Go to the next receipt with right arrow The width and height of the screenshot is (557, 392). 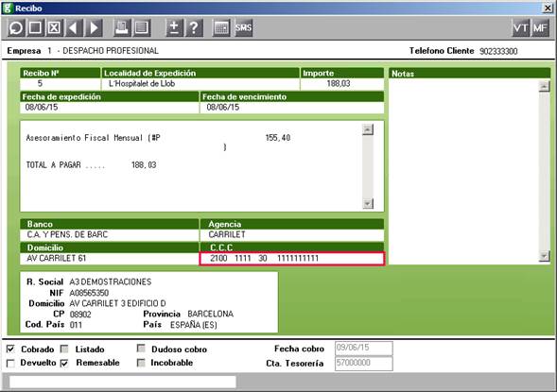[95, 27]
